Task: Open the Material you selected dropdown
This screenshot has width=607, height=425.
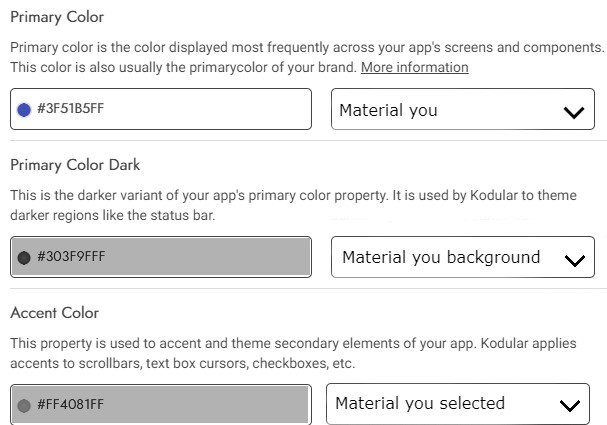Action: (458, 404)
